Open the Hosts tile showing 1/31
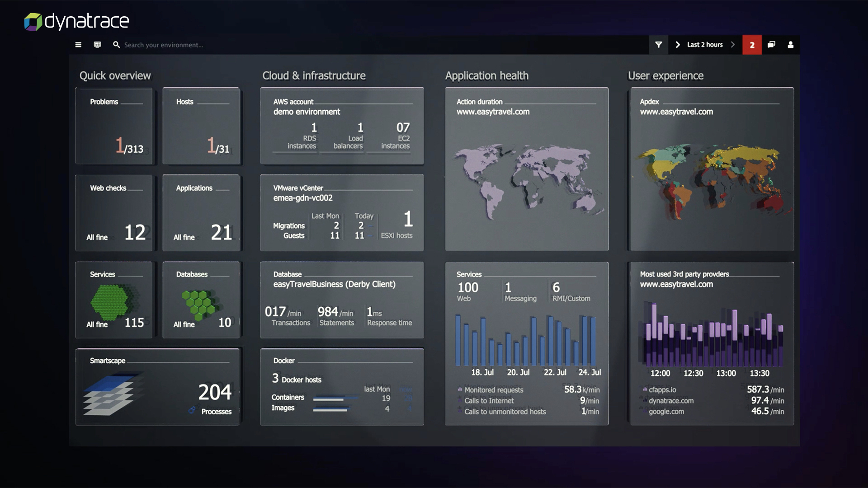This screenshot has height=488, width=868. tap(201, 126)
